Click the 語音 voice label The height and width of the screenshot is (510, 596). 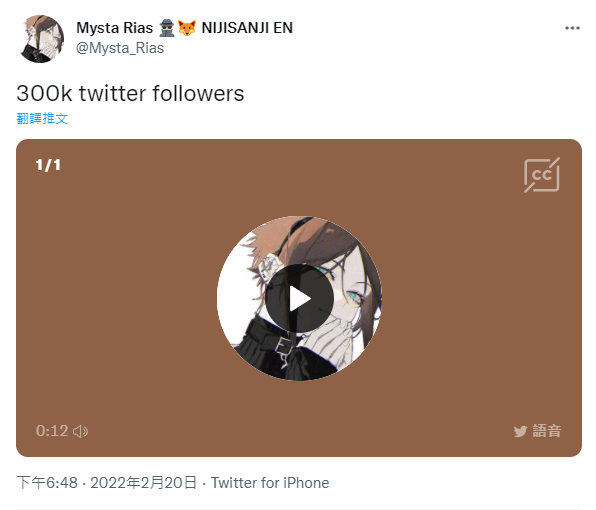point(547,431)
